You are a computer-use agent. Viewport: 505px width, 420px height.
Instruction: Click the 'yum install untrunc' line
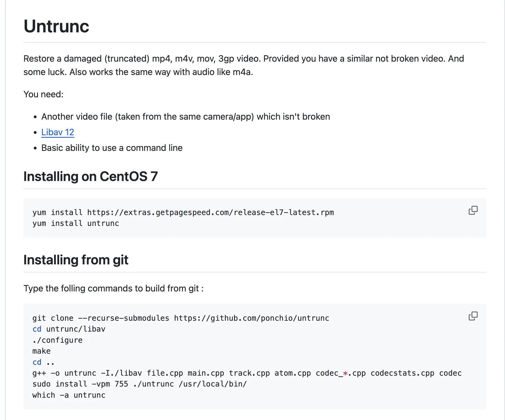coord(76,223)
